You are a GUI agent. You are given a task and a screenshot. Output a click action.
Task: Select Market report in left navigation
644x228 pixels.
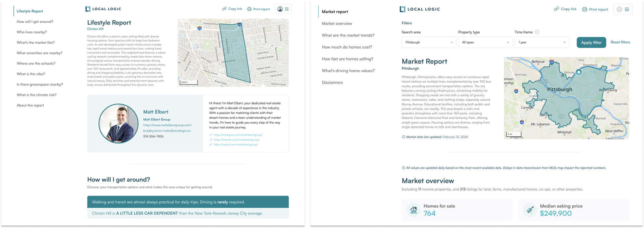point(335,12)
